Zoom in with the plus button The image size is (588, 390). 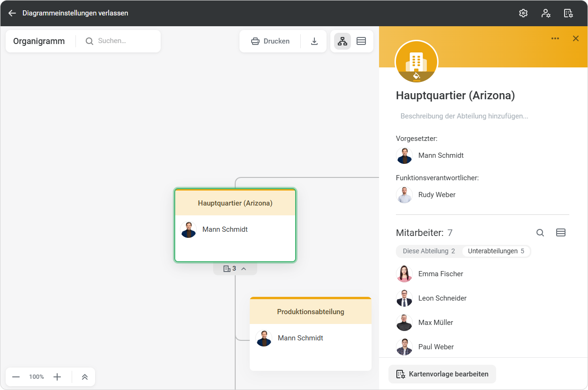pos(57,377)
